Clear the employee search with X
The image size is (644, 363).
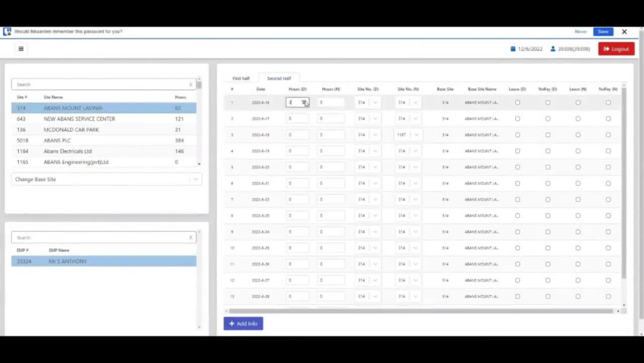pos(191,238)
